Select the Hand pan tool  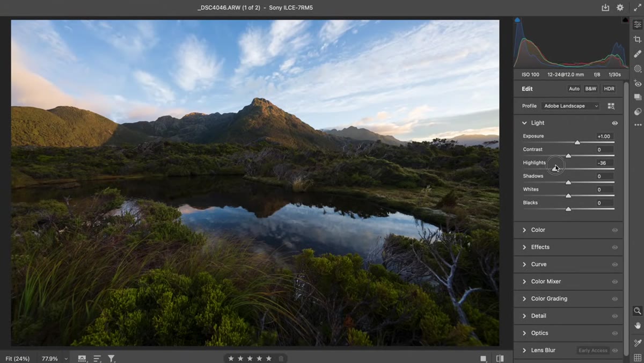(638, 325)
